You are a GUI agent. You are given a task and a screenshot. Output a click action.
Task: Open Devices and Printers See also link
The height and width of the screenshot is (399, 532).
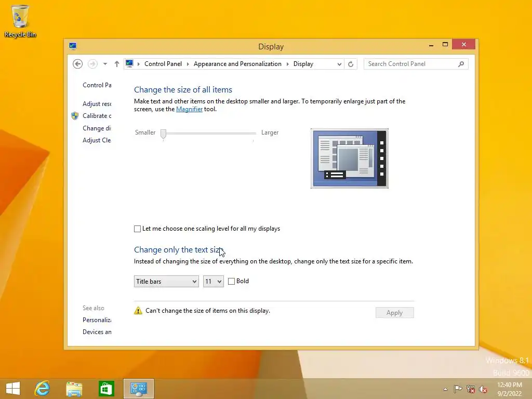click(x=97, y=332)
